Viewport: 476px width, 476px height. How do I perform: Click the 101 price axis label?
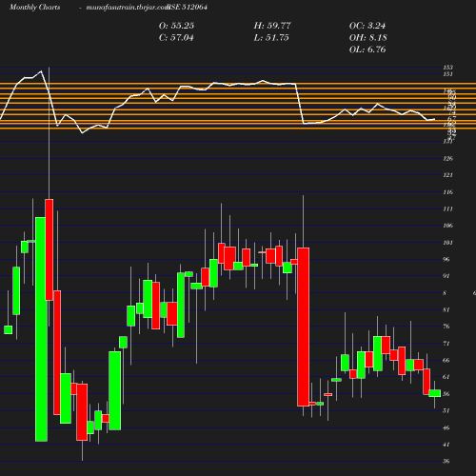[x=447, y=243]
